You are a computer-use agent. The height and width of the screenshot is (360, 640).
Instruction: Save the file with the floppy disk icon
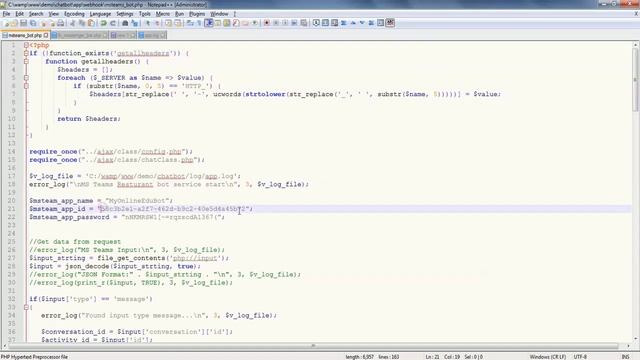pyautogui.click(x=24, y=23)
